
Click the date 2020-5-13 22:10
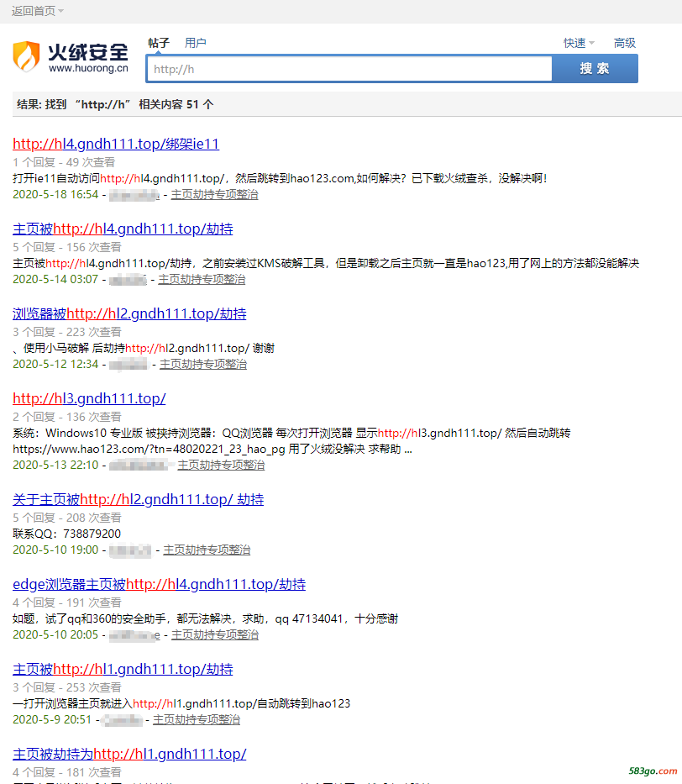point(55,465)
